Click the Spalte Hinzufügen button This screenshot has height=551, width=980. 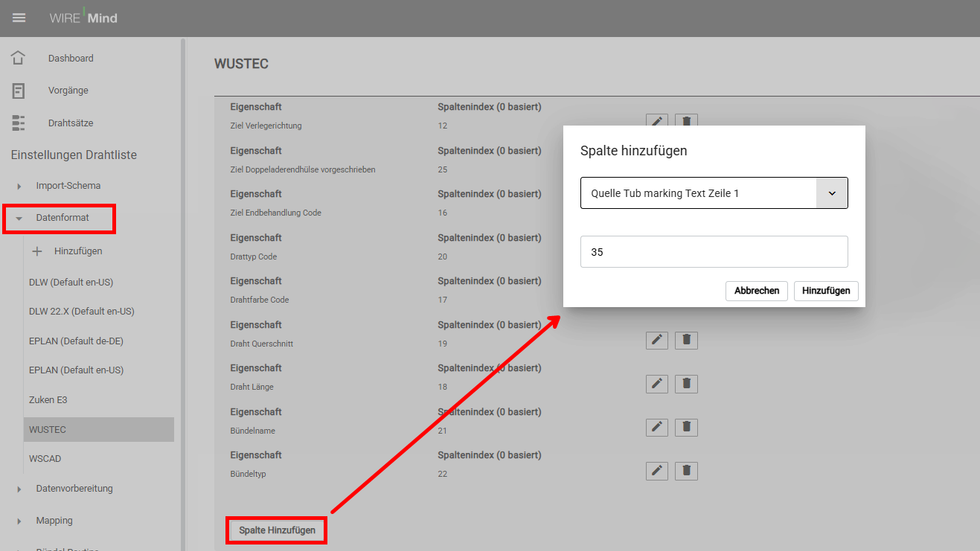tap(277, 530)
